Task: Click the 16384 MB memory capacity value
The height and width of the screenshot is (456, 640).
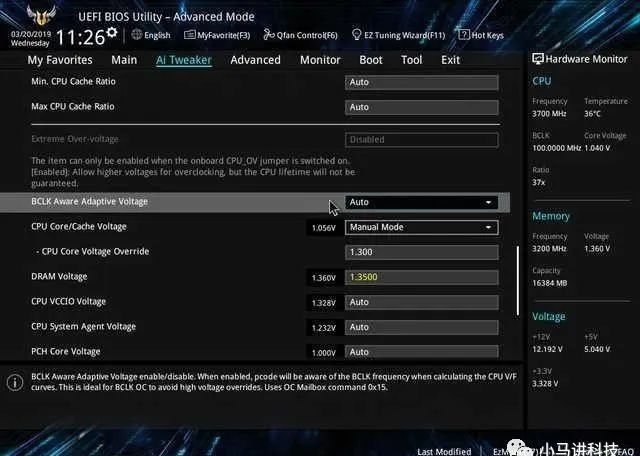Action: pyautogui.click(x=549, y=283)
